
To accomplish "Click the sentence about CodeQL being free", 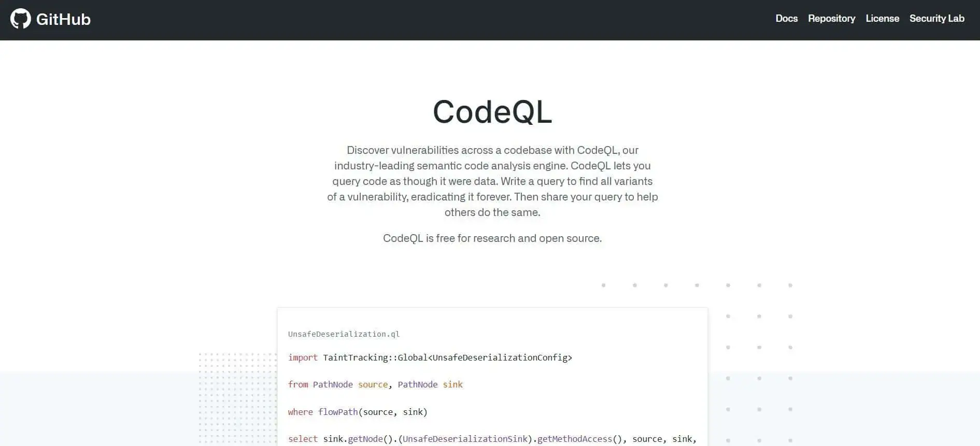I will (492, 238).
